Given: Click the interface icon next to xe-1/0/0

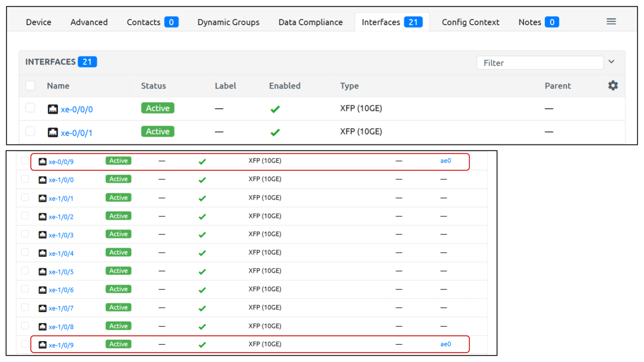Looking at the screenshot, I should [42, 180].
